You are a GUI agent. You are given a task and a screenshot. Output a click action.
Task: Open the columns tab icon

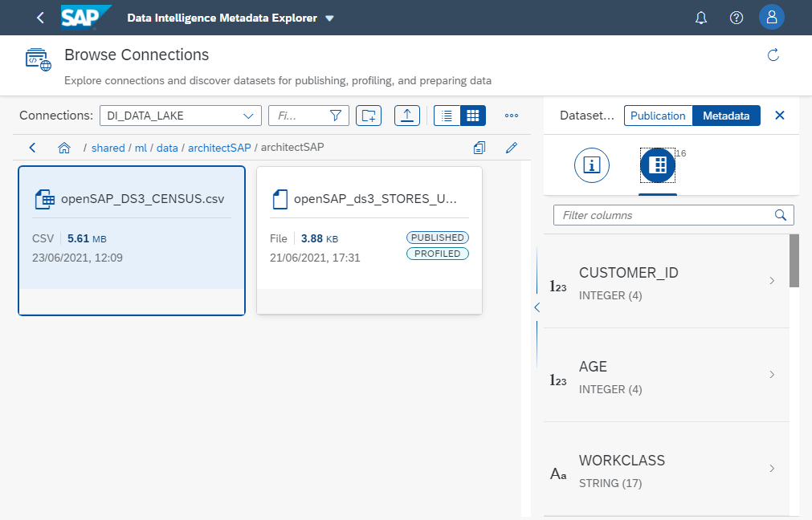(x=658, y=165)
